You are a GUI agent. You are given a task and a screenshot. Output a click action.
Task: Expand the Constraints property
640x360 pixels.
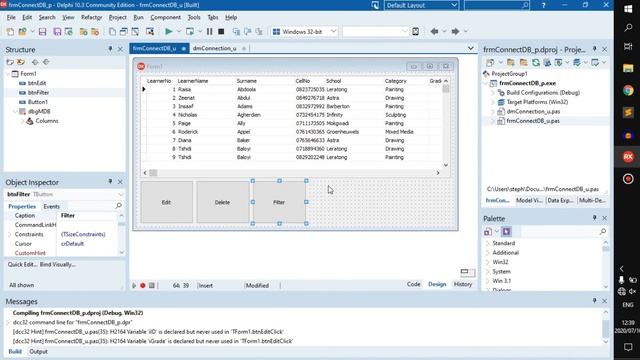click(9, 234)
